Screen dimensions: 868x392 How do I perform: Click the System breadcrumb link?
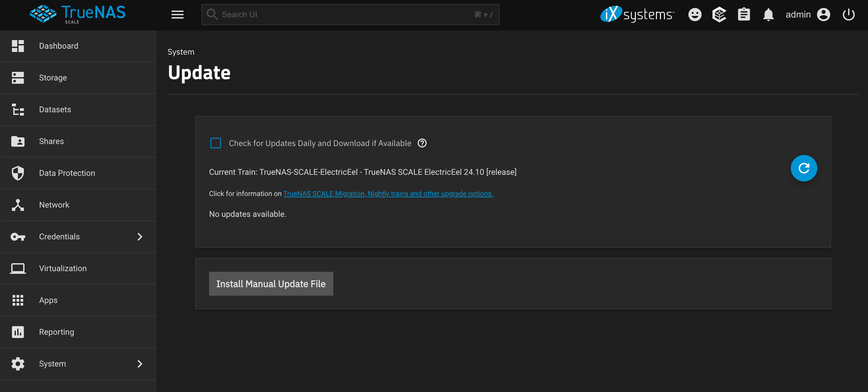pyautogui.click(x=181, y=52)
